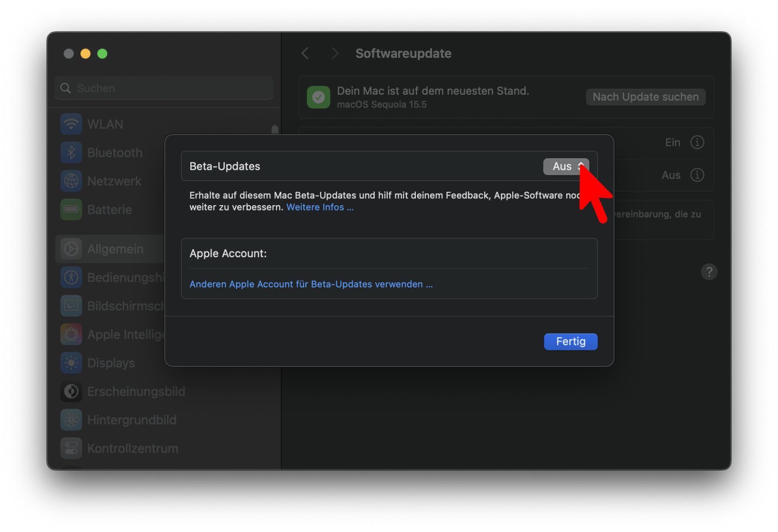Viewport: 778px width, 532px height.
Task: Click the Fertig button
Action: click(x=570, y=341)
